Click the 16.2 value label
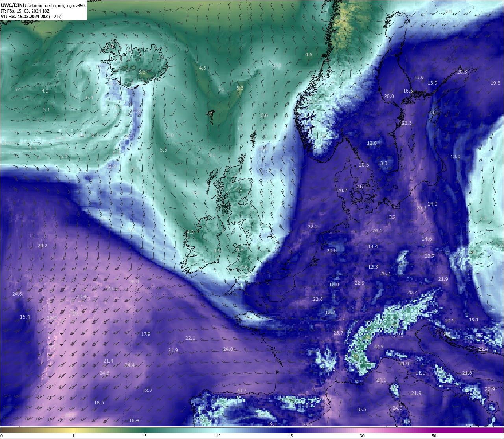This screenshot has width=504, height=439. click(391, 217)
